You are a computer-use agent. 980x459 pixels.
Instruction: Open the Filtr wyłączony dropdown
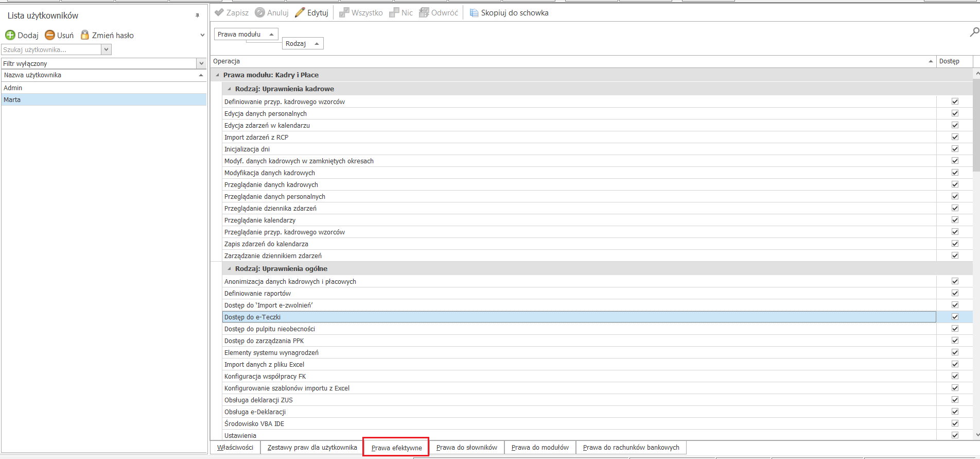coord(201,63)
